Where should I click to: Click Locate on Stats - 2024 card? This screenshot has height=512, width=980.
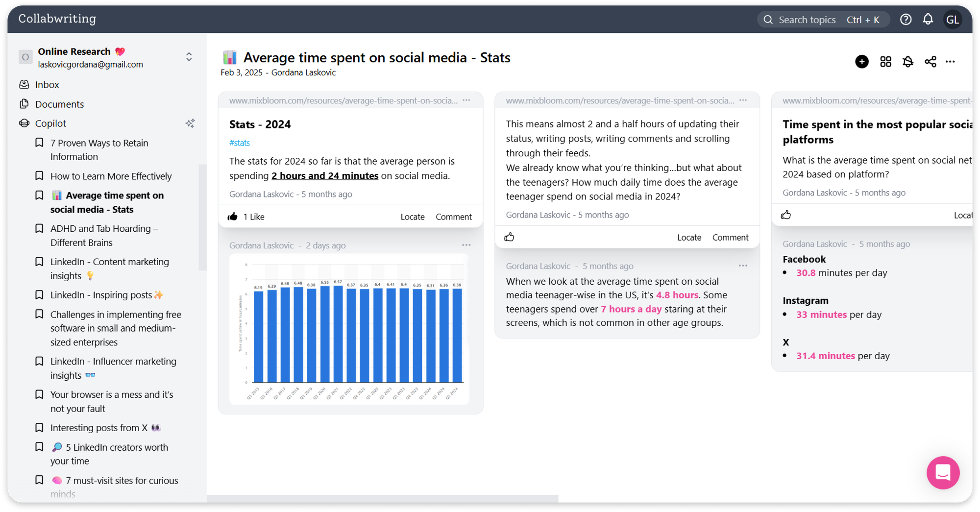point(412,217)
